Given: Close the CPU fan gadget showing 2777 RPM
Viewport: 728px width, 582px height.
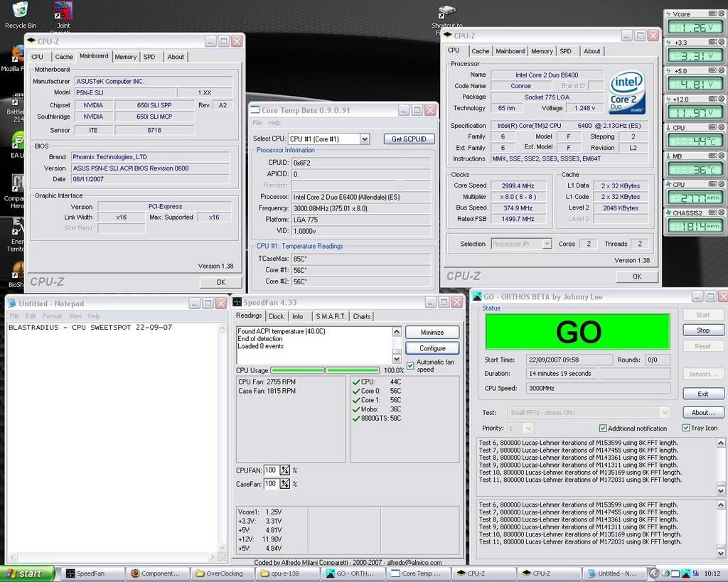Looking at the screenshot, I should (722, 184).
